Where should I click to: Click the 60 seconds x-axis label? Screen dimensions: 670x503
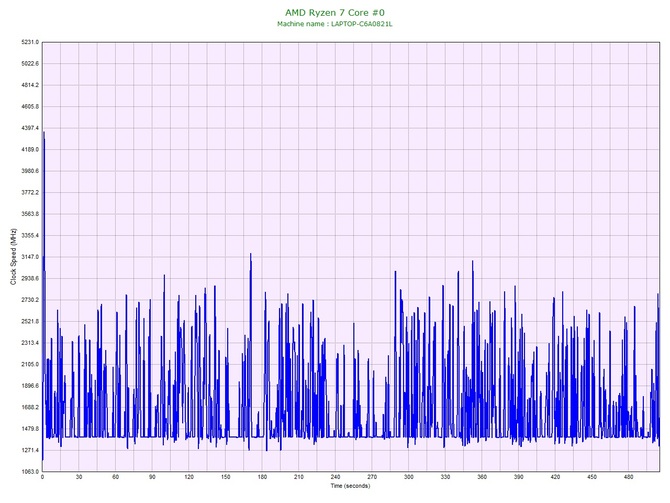[115, 477]
